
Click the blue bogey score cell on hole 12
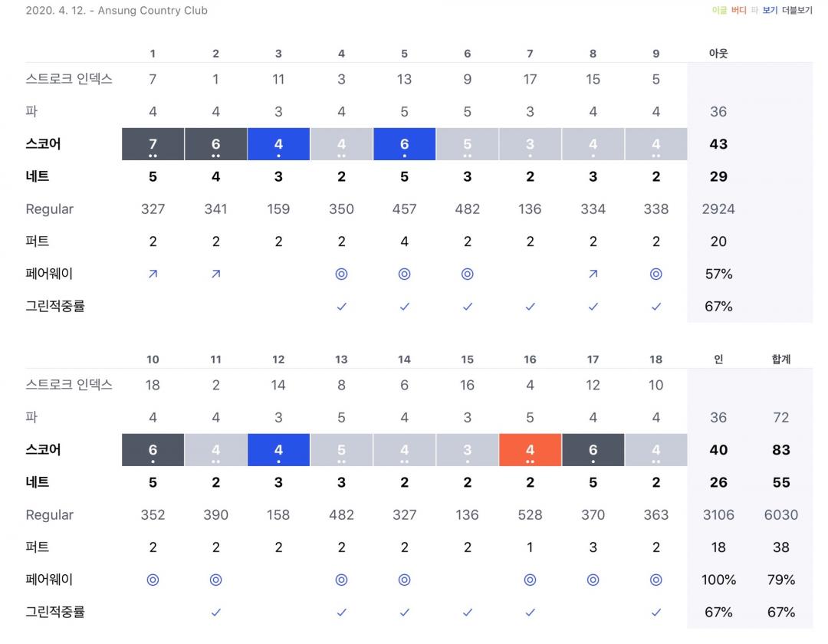pos(278,450)
